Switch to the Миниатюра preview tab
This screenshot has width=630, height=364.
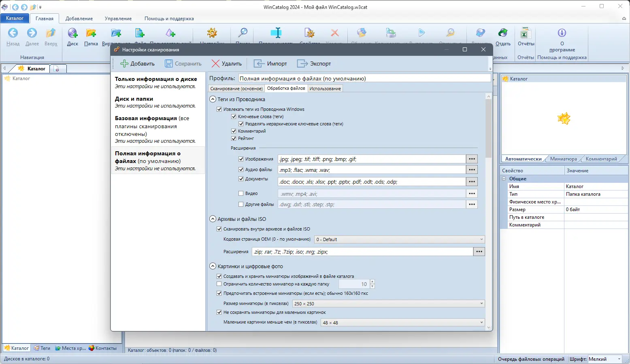click(x=563, y=159)
